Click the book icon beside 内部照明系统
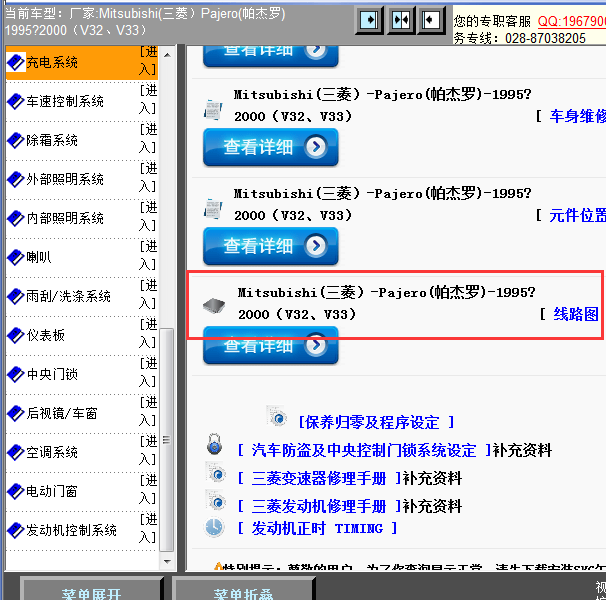606x600 pixels. (x=15, y=218)
